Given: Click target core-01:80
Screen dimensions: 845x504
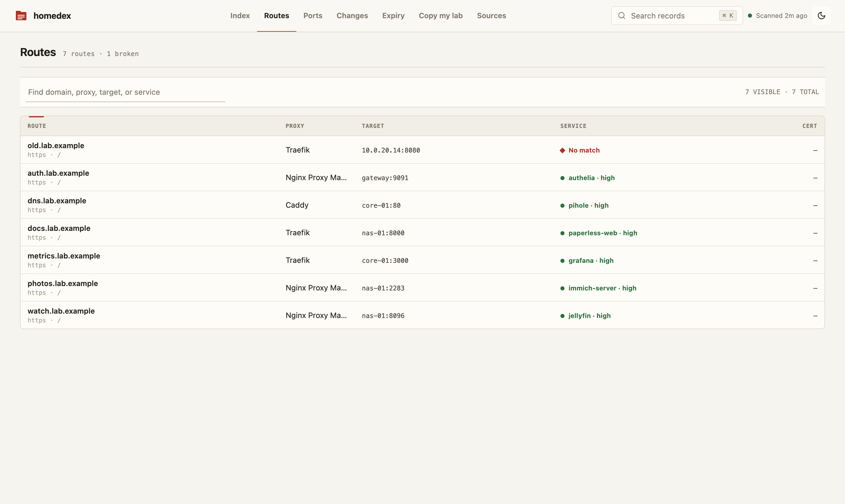Looking at the screenshot, I should pos(381,205).
